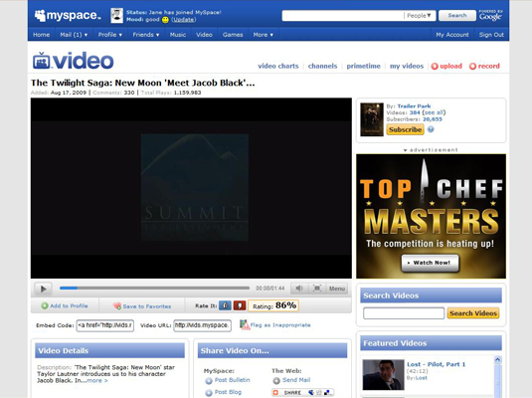The width and height of the screenshot is (532, 398).
Task: Click the MySpace video TV logo
Action: pyautogui.click(x=73, y=61)
